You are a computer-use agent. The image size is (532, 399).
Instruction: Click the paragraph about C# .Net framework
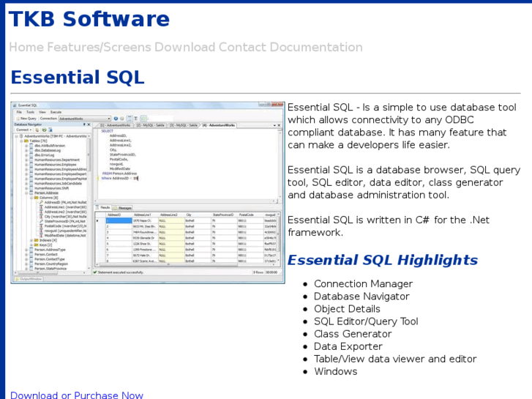click(389, 226)
